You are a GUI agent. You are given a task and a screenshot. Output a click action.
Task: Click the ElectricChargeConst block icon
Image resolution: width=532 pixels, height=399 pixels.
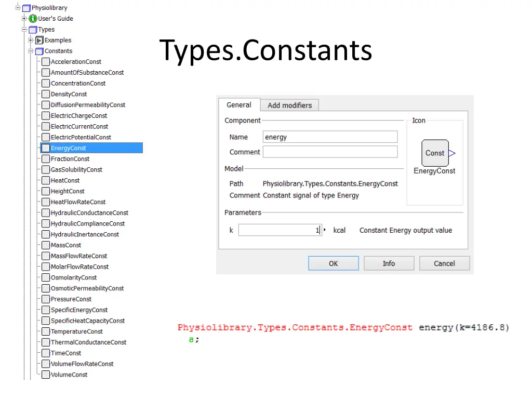[46, 116]
